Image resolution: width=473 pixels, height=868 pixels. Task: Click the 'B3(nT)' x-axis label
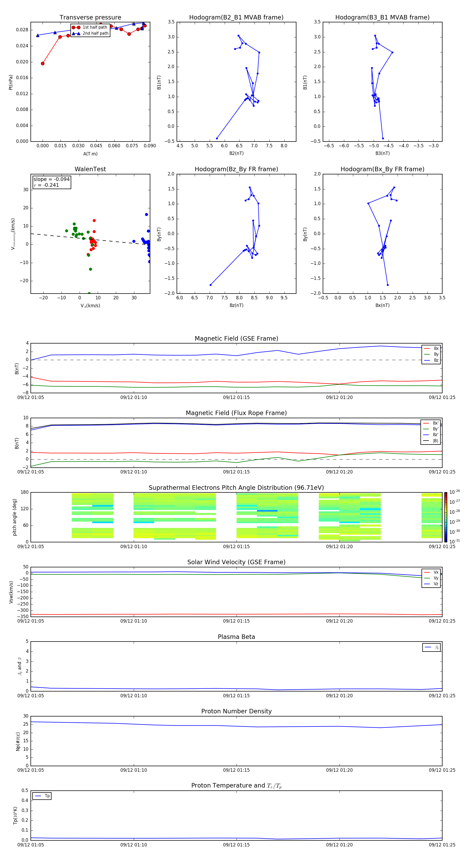click(382, 153)
